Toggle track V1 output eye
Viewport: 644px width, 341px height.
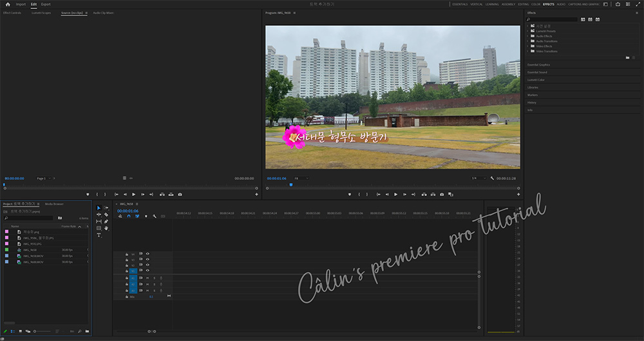point(147,270)
